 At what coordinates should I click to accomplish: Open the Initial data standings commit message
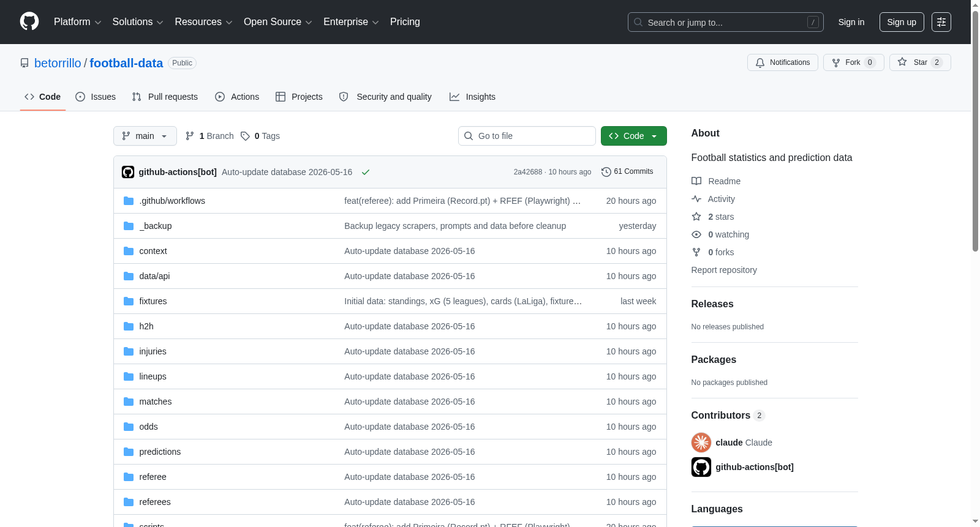pyautogui.click(x=463, y=301)
